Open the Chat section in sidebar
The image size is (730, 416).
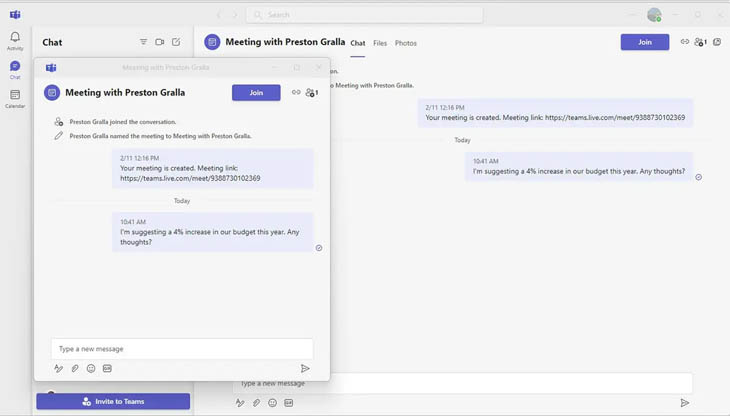coord(15,70)
